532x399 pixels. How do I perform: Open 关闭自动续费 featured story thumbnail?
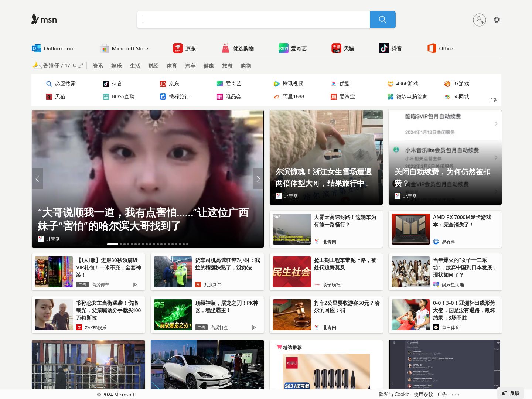coord(445,157)
